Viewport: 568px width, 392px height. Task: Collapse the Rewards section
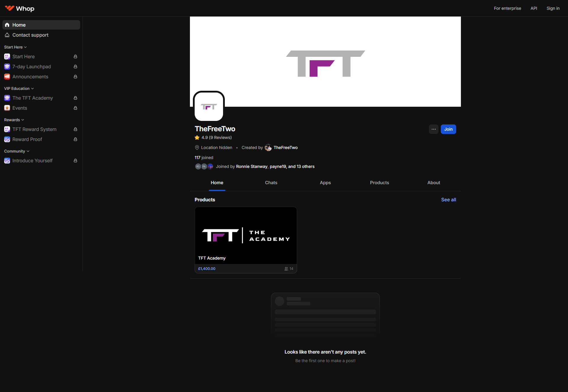14,120
